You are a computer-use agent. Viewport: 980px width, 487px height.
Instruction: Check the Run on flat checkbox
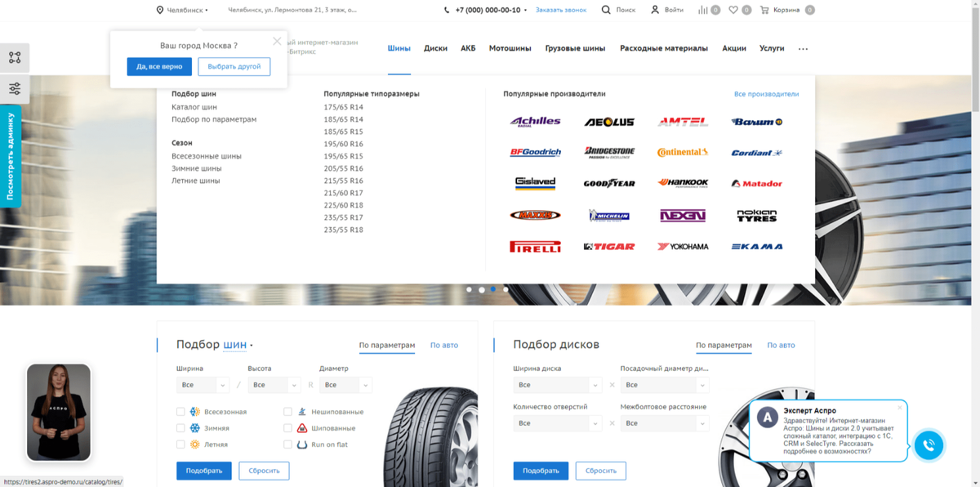click(x=288, y=445)
